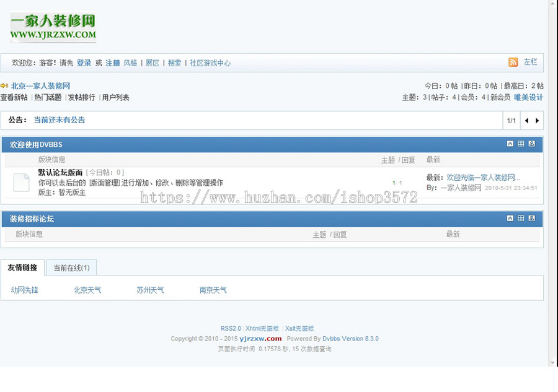Screen dimensions: 558x392
Task: Click the newest member 唯美设计 link
Action: 529,97
